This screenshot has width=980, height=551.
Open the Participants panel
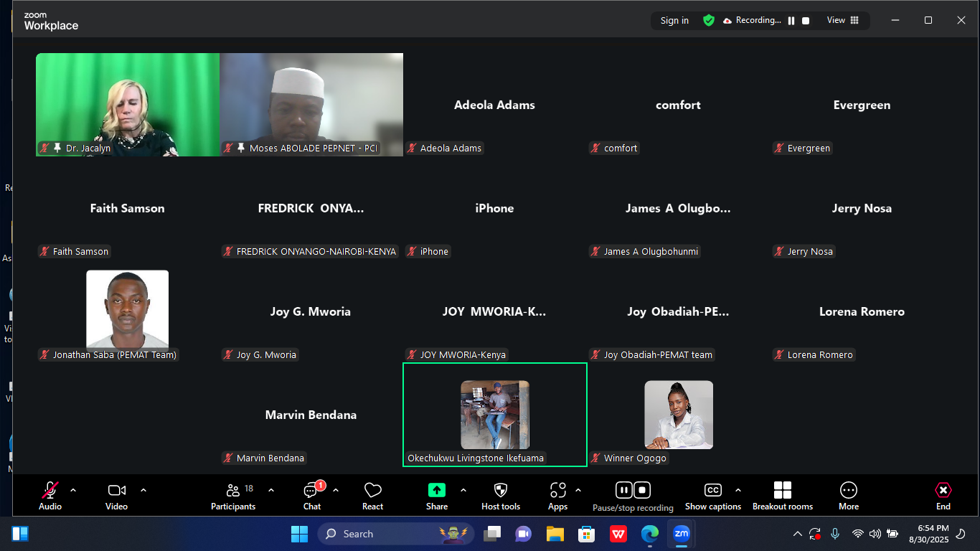tap(233, 496)
